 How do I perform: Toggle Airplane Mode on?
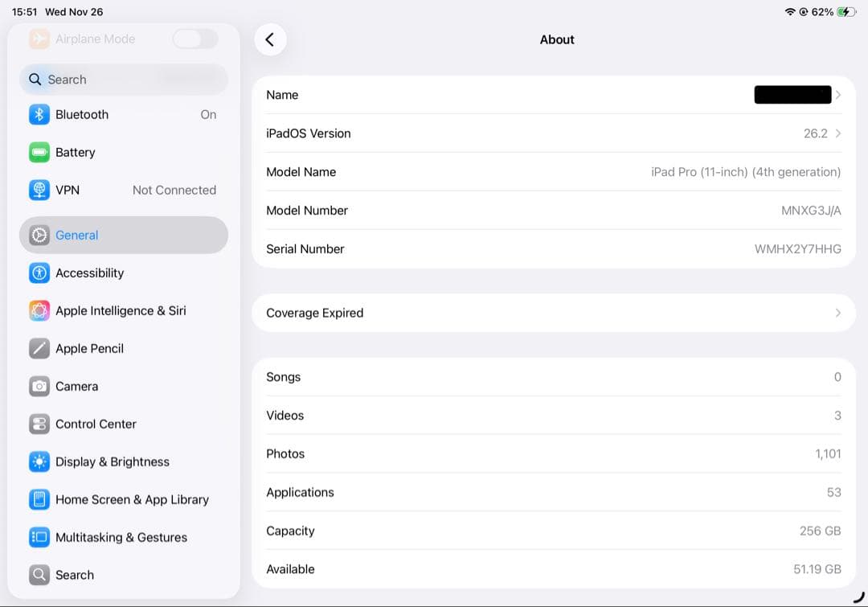194,39
